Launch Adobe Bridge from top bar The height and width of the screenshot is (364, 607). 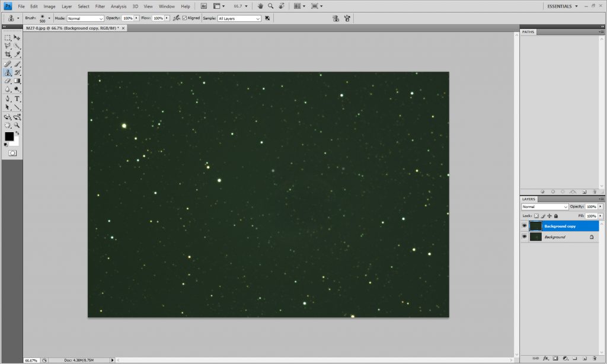pyautogui.click(x=204, y=6)
